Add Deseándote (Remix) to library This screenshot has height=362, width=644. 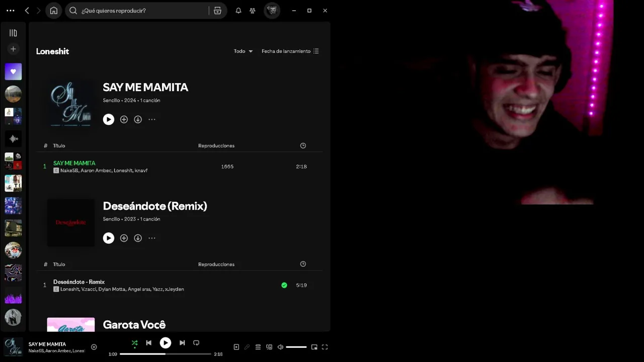(x=124, y=238)
